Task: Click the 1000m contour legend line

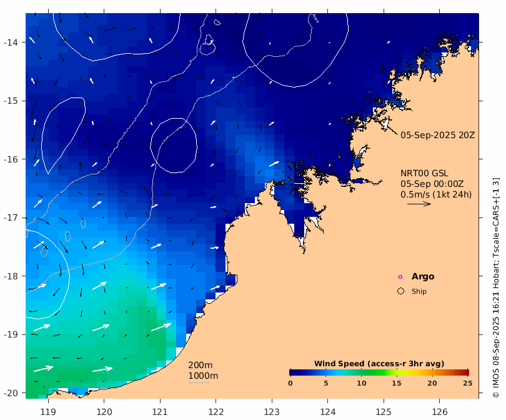Action: (x=199, y=383)
